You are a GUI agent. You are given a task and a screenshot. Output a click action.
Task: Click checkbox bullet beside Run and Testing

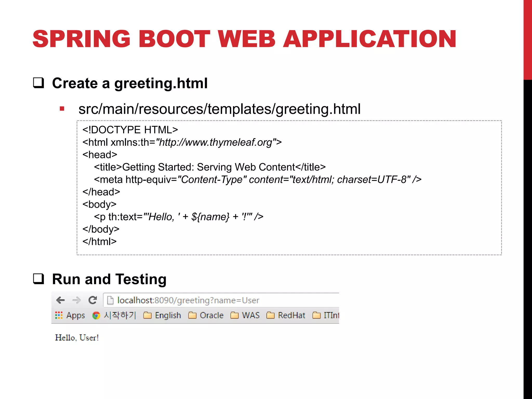38,279
